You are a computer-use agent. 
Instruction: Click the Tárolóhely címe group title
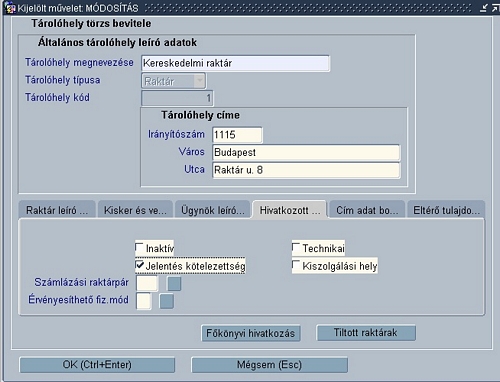pos(200,115)
